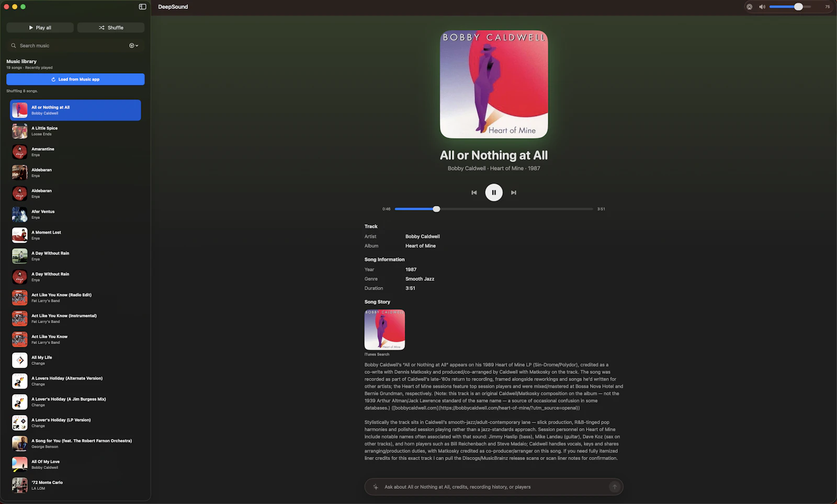Click the Shuffle button
Image resolution: width=837 pixels, height=504 pixels.
click(x=111, y=28)
